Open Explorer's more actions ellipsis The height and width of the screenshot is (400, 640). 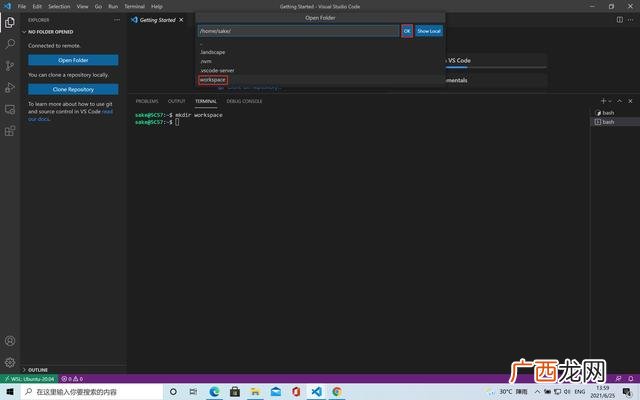point(117,20)
